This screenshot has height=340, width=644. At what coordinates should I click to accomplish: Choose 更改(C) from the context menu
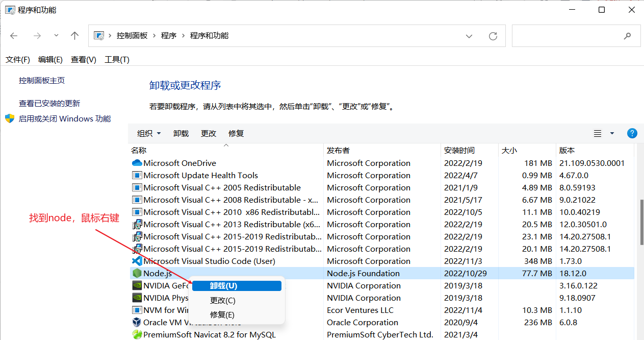click(x=237, y=301)
